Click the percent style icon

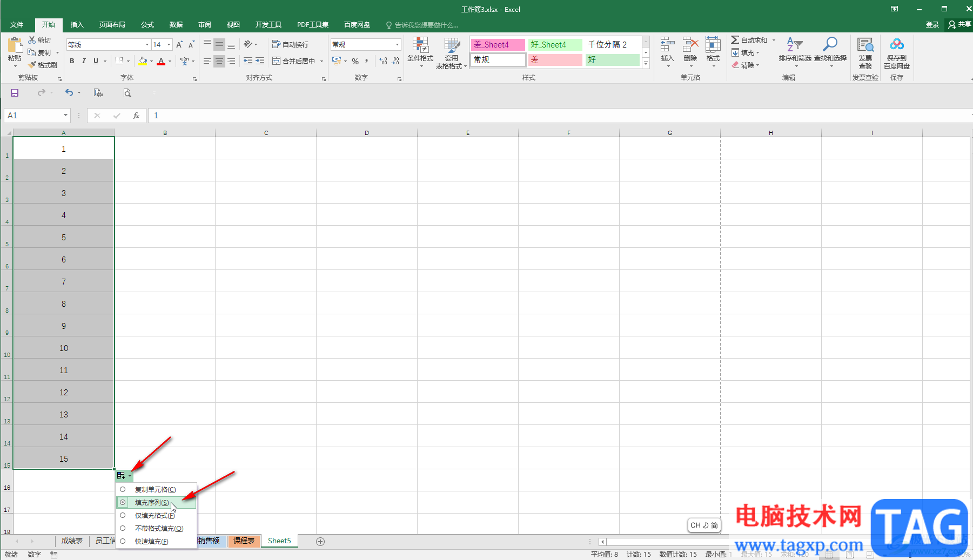[355, 61]
